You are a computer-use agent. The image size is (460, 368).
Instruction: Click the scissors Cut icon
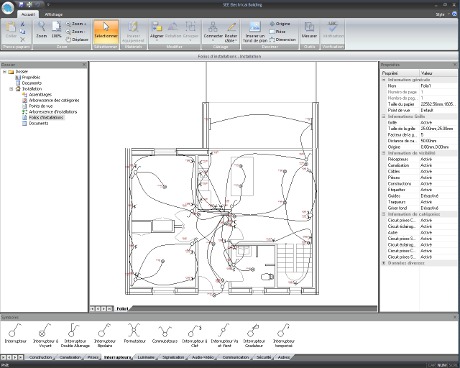click(x=23, y=24)
